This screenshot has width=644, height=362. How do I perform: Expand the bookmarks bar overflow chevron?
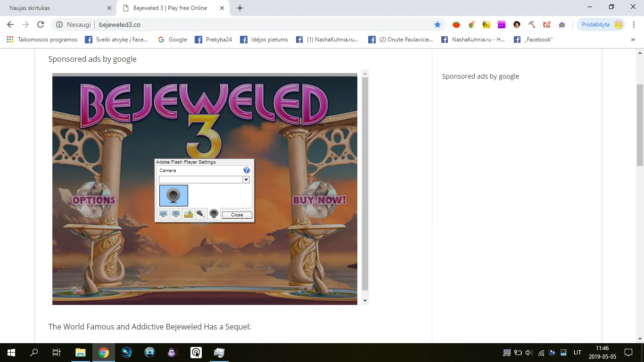pos(633,40)
